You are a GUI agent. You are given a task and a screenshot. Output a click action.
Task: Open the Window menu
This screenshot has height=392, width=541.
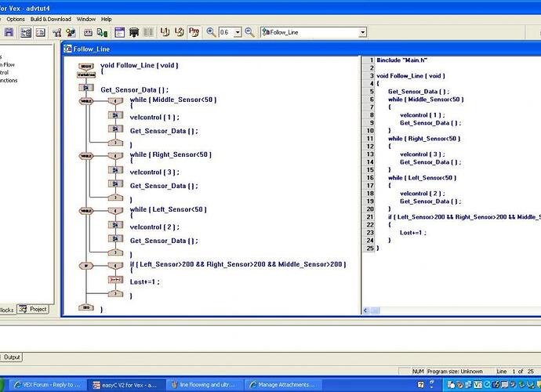click(86, 19)
